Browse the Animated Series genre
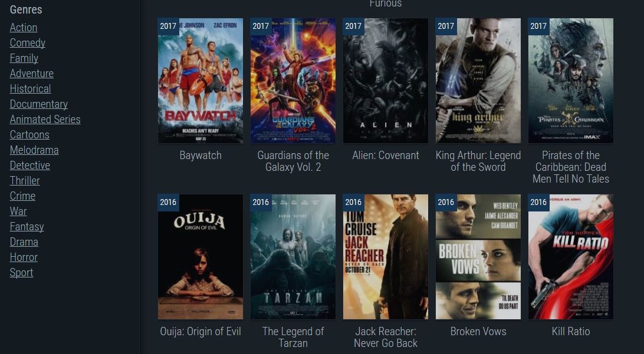Image resolution: width=644 pixels, height=354 pixels. point(45,120)
